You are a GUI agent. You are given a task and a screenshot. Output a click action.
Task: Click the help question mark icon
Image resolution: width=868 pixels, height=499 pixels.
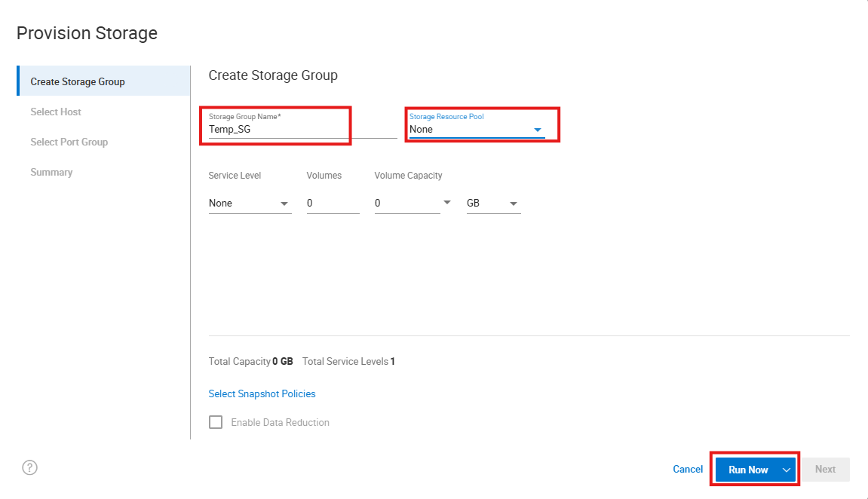click(29, 467)
